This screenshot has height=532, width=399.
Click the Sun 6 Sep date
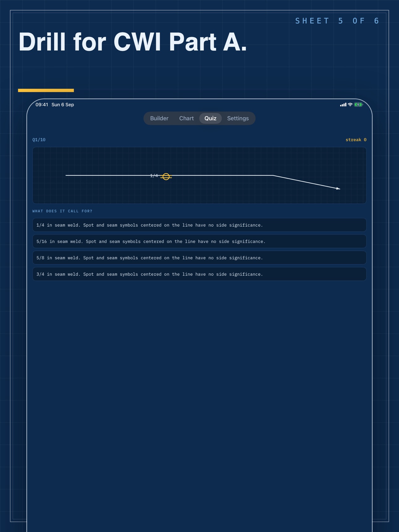63,105
